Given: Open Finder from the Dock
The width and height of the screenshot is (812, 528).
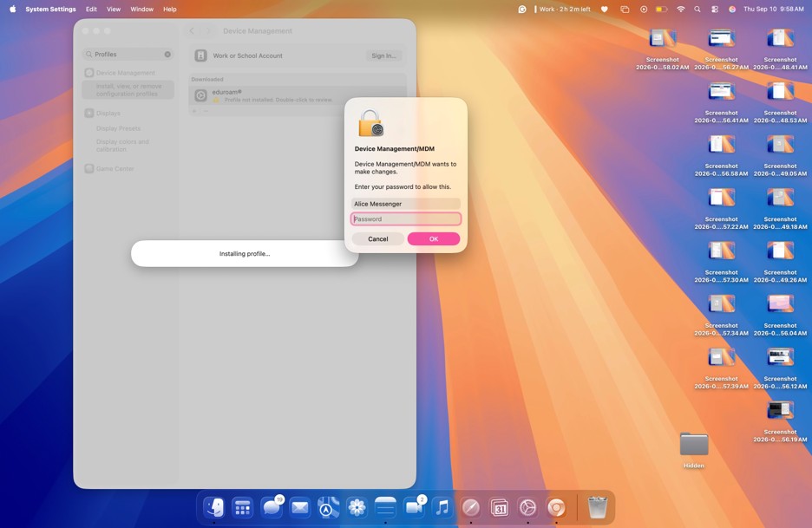Looking at the screenshot, I should (x=214, y=507).
